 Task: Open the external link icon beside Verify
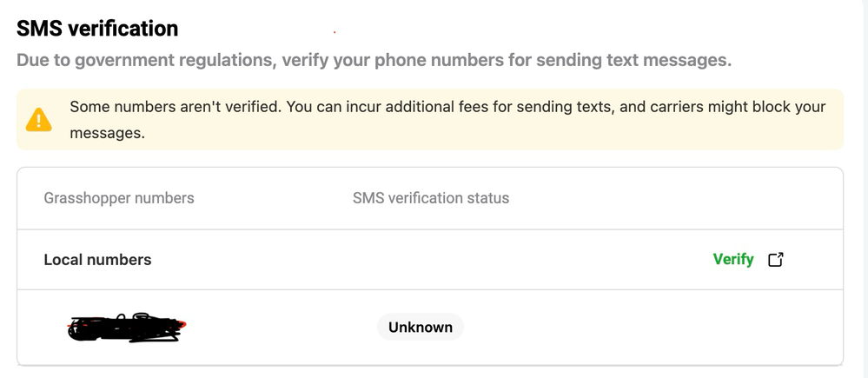[x=776, y=259]
